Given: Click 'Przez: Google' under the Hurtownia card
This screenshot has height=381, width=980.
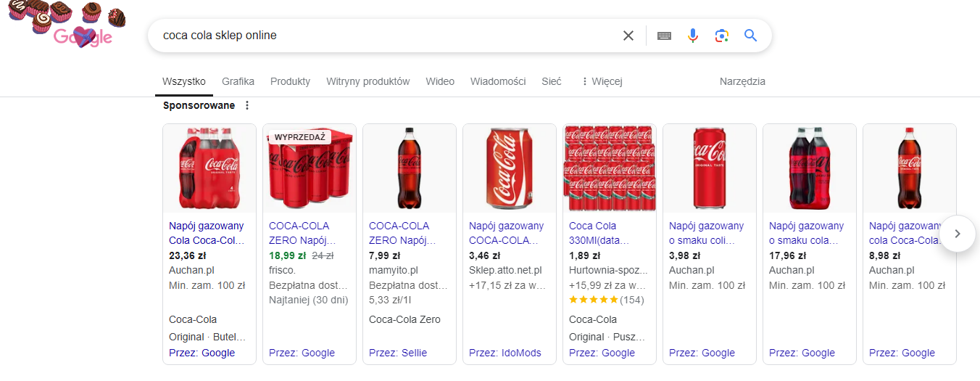Looking at the screenshot, I should tap(602, 353).
